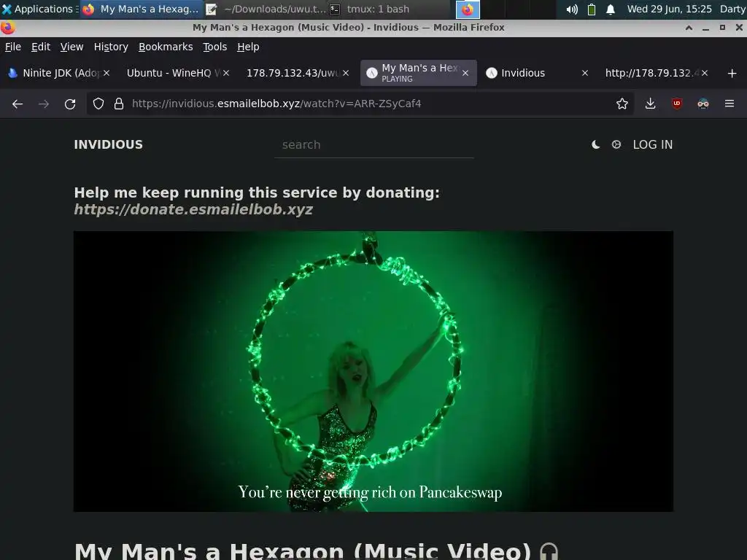Image resolution: width=747 pixels, height=560 pixels.
Task: Click the LOG IN link
Action: pos(653,145)
